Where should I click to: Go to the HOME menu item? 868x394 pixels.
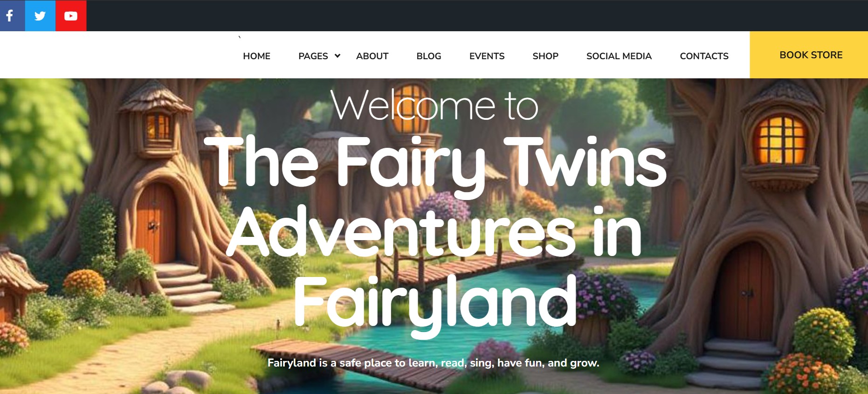pyautogui.click(x=256, y=56)
